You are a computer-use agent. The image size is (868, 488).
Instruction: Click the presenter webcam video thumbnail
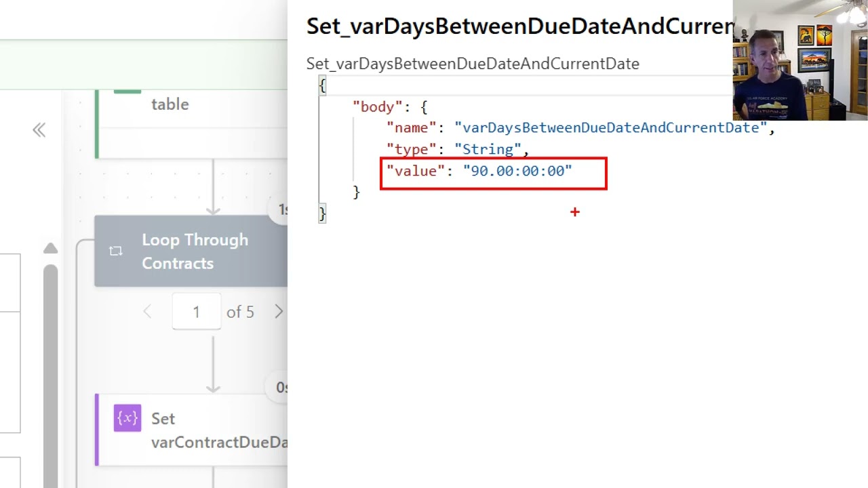click(x=800, y=60)
